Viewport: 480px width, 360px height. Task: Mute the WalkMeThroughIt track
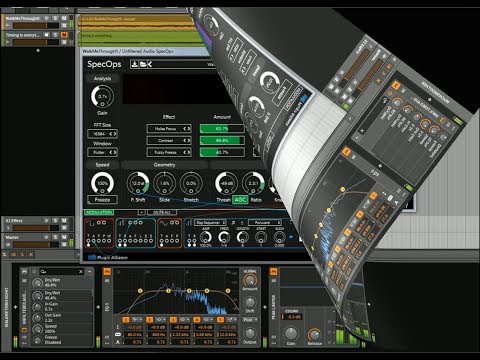click(64, 18)
